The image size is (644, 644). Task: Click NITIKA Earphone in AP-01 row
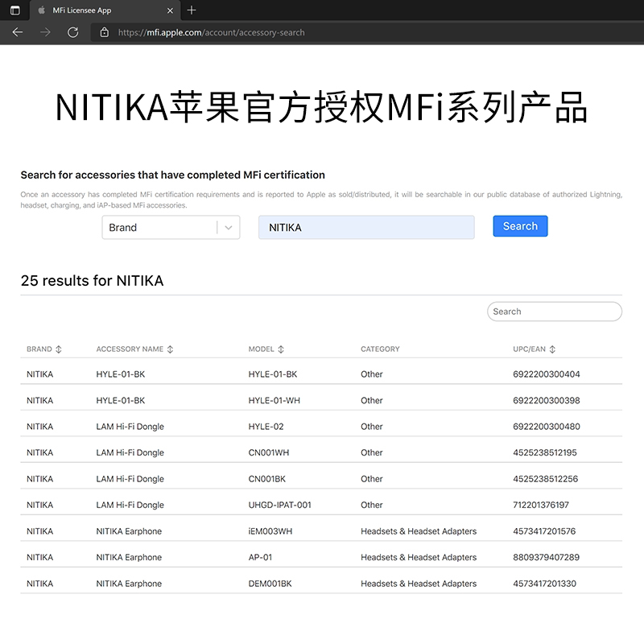click(129, 557)
